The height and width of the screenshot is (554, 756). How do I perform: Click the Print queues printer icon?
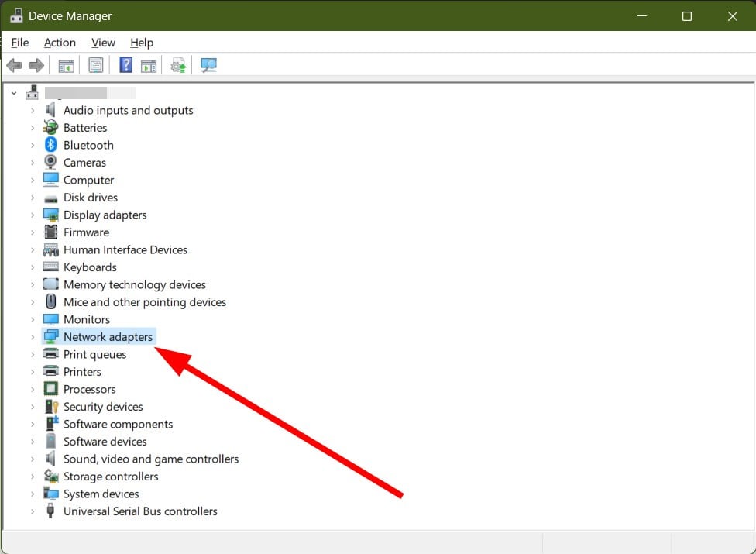point(50,354)
